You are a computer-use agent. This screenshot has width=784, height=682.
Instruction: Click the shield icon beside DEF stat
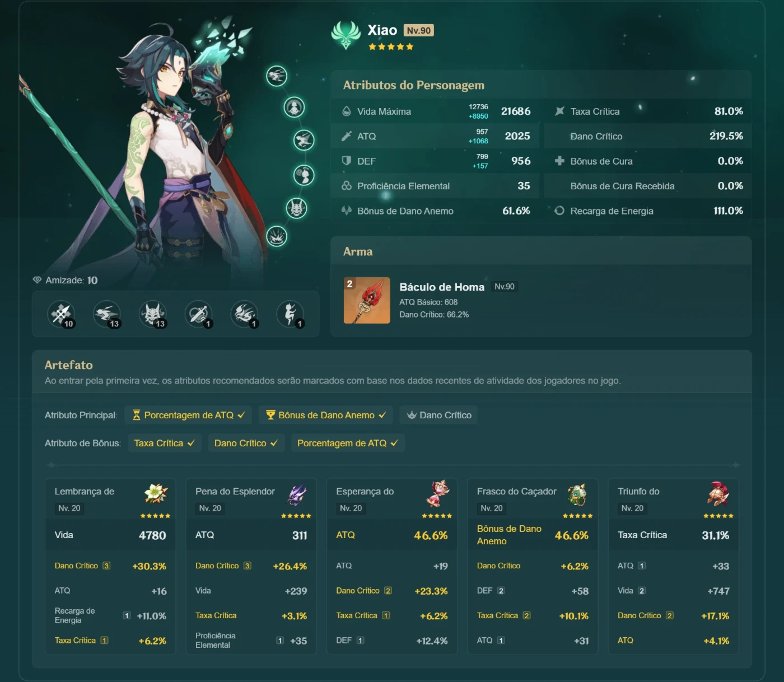click(347, 161)
